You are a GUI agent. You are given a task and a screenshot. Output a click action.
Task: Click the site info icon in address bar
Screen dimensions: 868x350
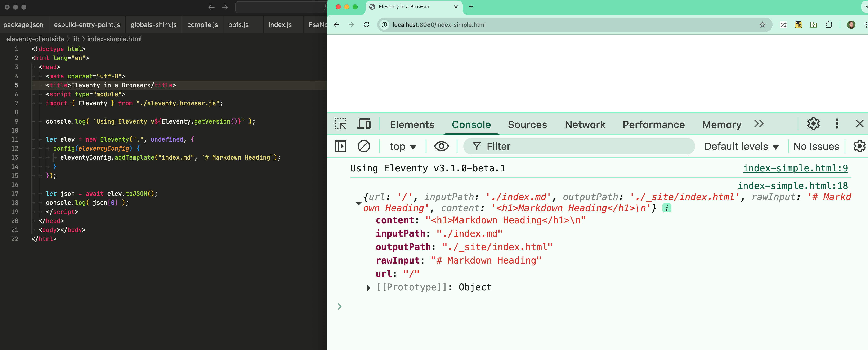(384, 24)
